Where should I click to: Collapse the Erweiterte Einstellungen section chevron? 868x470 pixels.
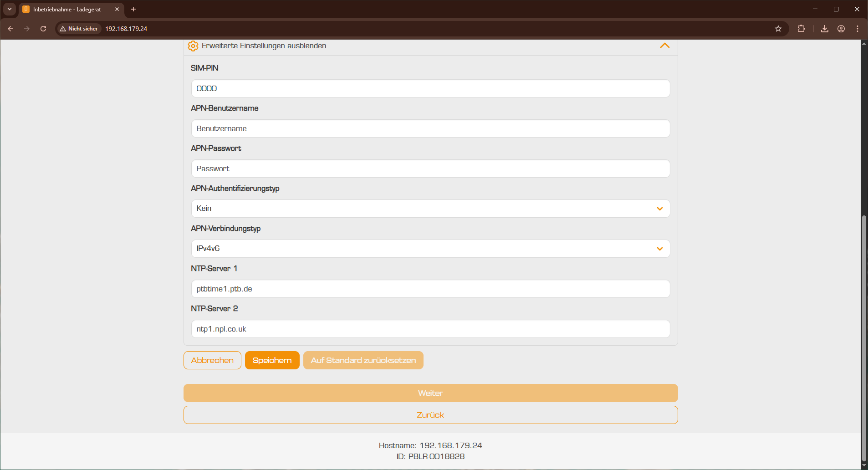click(664, 46)
